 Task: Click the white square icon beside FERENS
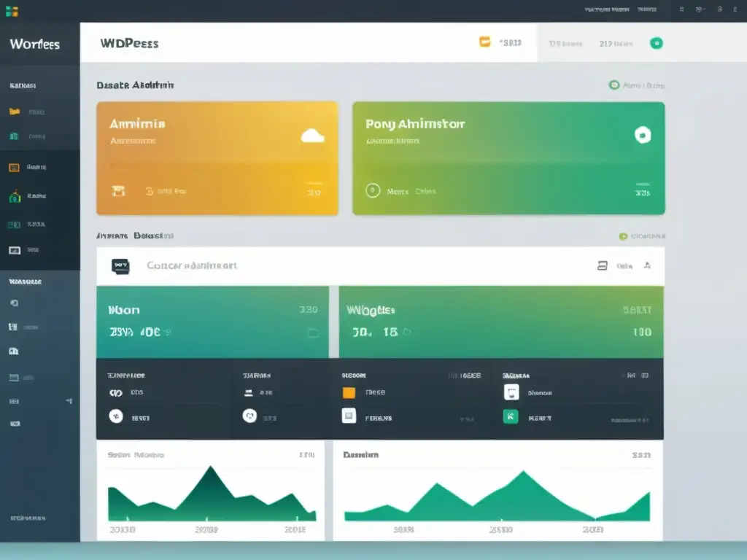pyautogui.click(x=349, y=416)
